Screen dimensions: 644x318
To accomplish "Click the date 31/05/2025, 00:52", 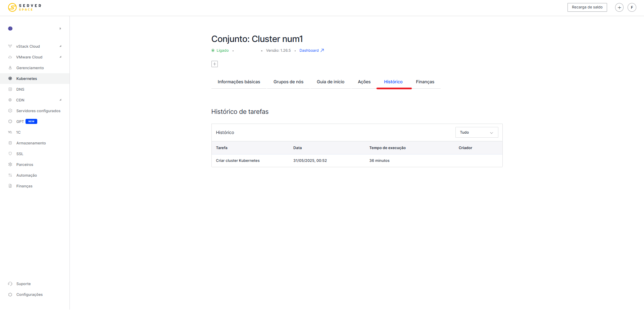I will point(310,161).
